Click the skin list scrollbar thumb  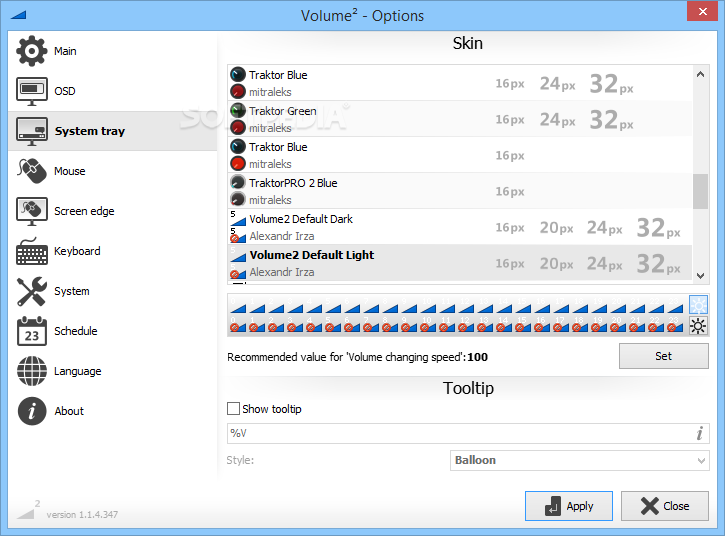700,191
